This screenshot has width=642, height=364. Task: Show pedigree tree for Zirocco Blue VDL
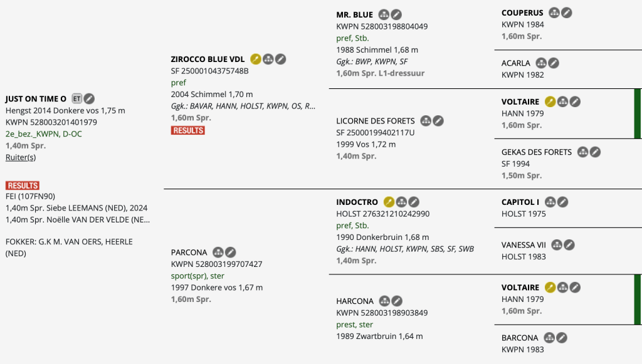tap(268, 59)
